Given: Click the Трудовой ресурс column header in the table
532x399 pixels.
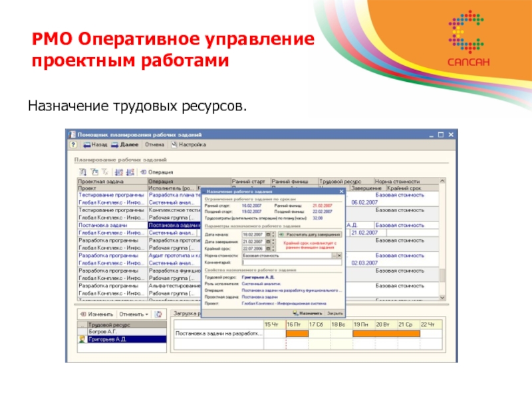Looking at the screenshot, I should (346, 182).
